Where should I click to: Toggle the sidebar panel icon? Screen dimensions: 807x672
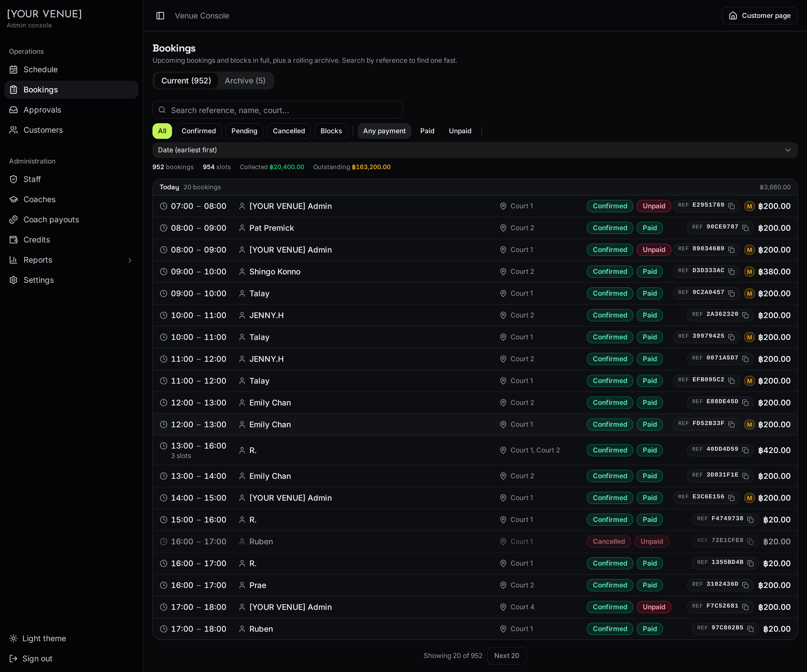click(160, 16)
